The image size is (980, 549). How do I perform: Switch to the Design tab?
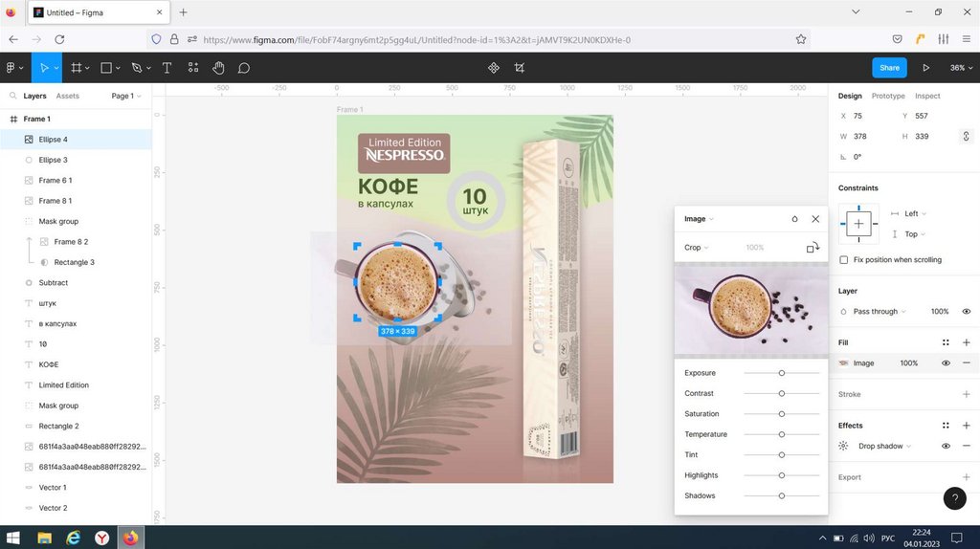(850, 96)
